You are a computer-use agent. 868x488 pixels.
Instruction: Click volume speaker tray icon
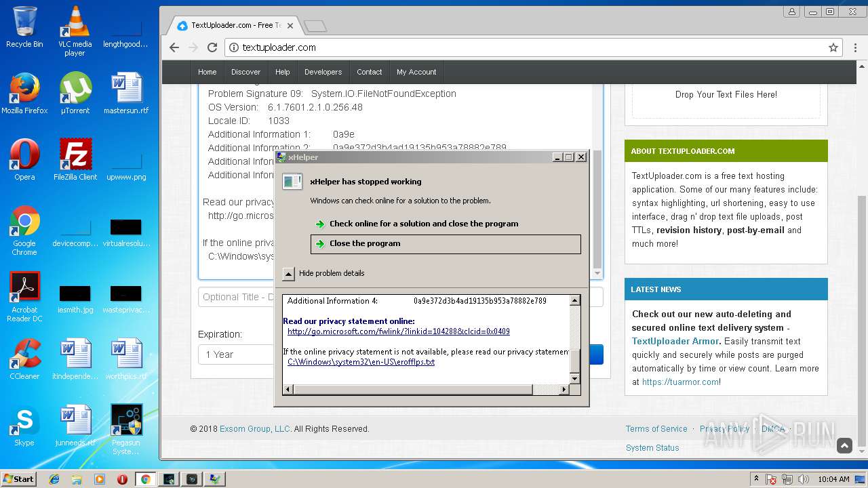[x=802, y=479]
